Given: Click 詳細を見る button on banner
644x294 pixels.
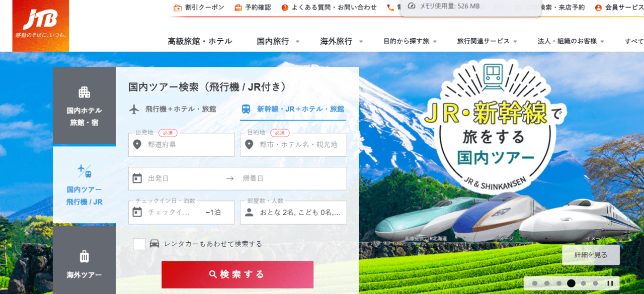Looking at the screenshot, I should pos(591,255).
